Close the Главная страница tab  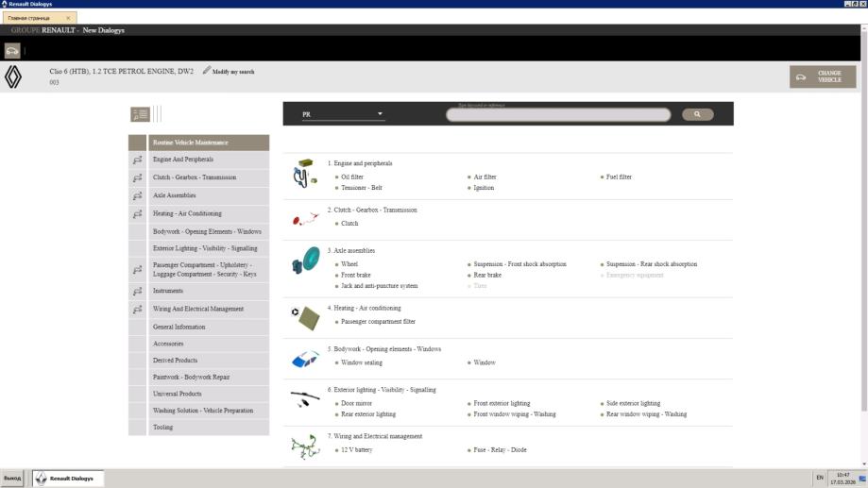68,18
